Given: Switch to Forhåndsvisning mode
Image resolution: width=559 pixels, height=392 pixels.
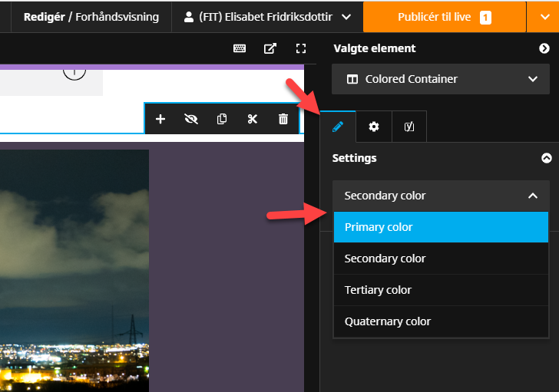Looking at the screenshot, I should 117,17.
